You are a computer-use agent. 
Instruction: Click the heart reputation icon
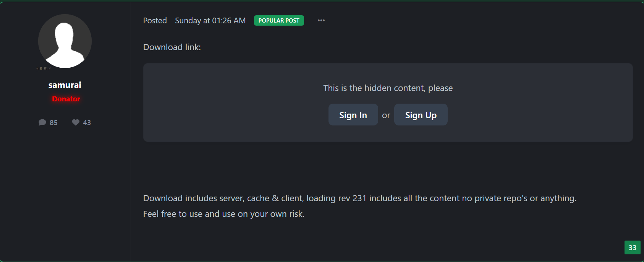coord(76,122)
